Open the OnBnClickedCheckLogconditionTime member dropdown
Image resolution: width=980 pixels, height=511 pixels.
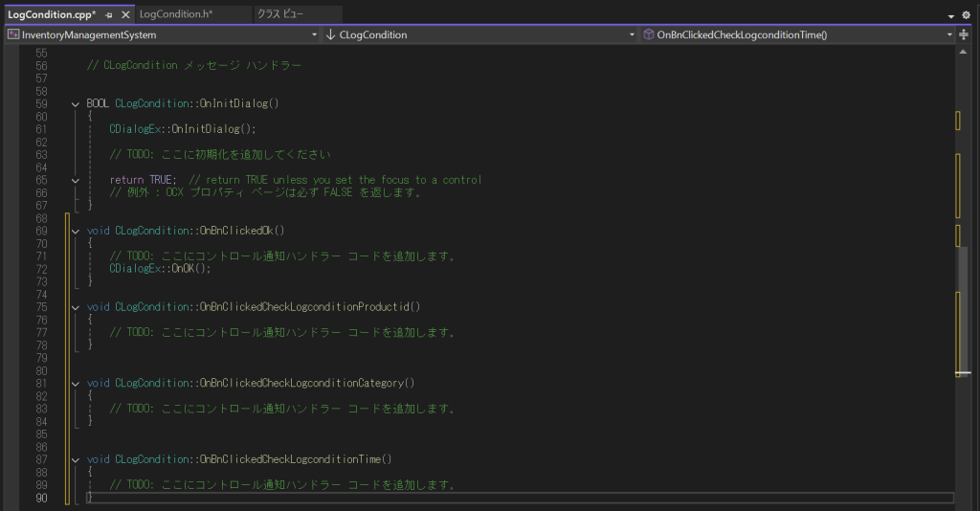tap(949, 34)
